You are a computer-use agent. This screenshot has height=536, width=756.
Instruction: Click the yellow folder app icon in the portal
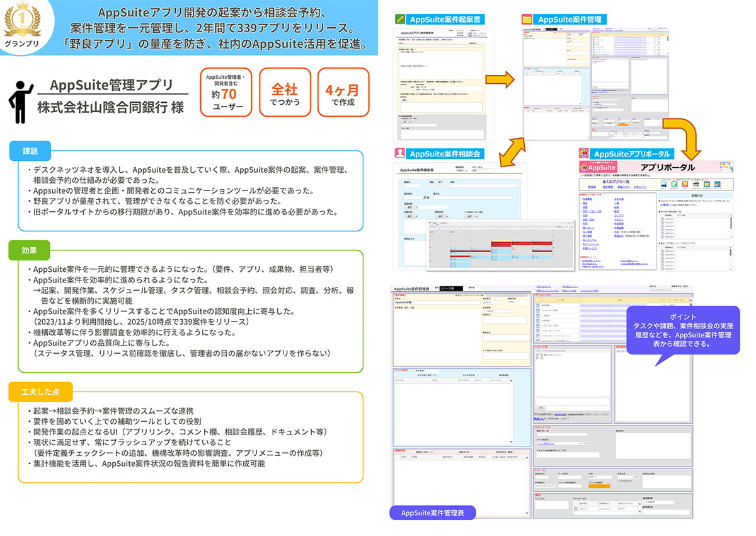(x=706, y=184)
